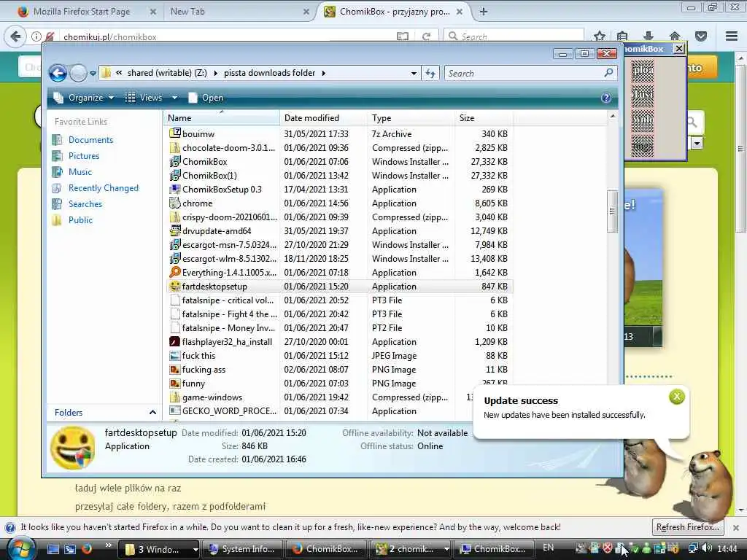Open Pictures favorite link
The width and height of the screenshot is (747, 560).
(84, 156)
